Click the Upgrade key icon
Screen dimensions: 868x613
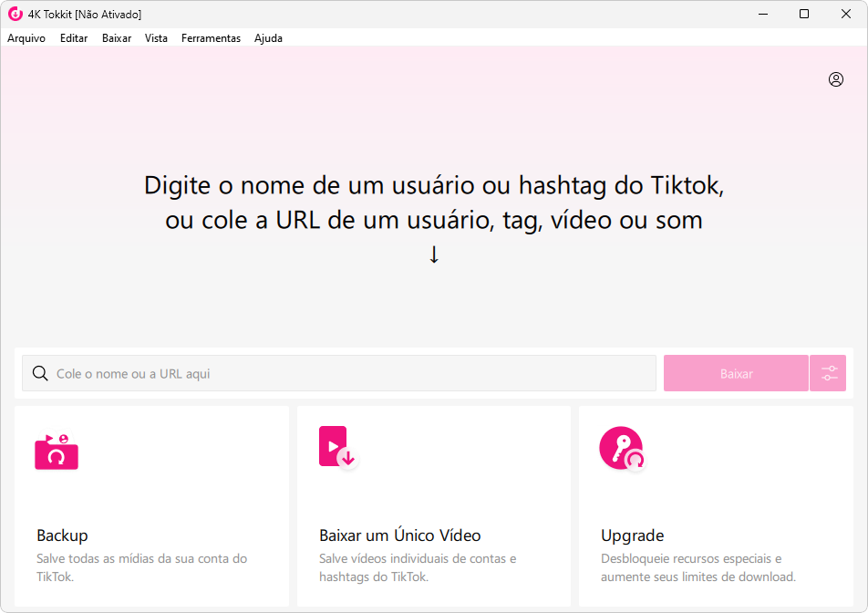click(x=622, y=448)
